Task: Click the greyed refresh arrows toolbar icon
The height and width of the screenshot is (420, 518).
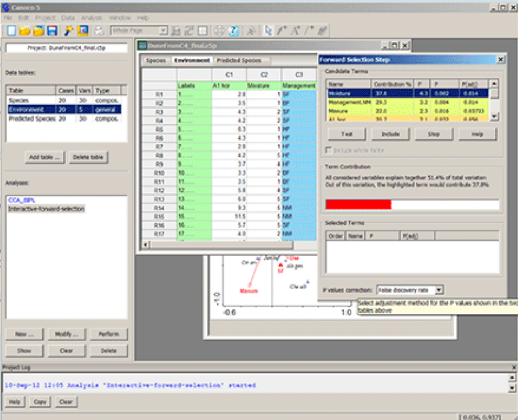Action: click(189, 30)
